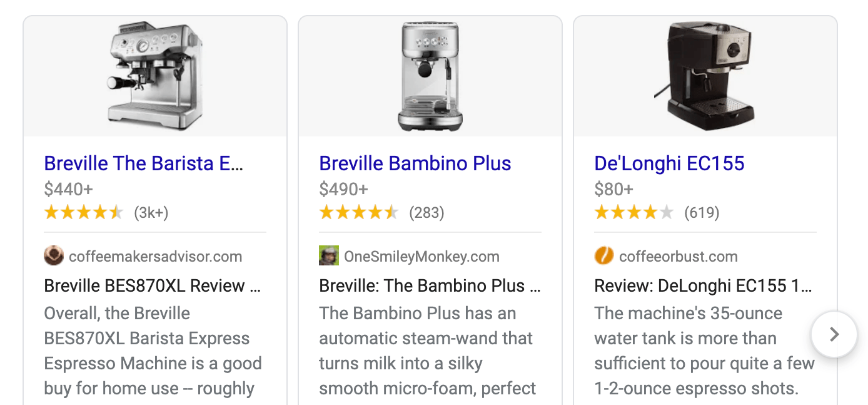Open the Breville BES870XL Review article

(x=153, y=286)
